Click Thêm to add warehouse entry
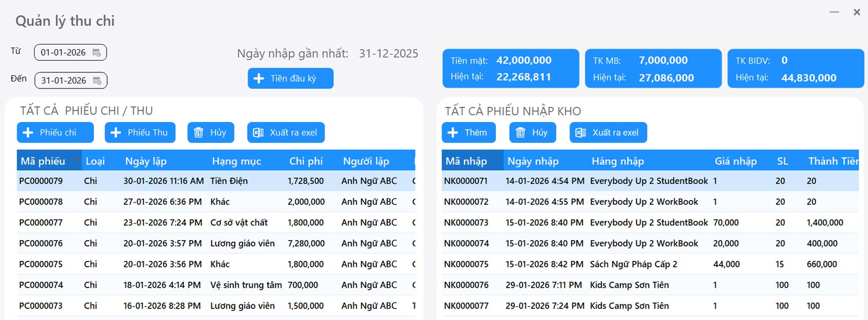The height and width of the screenshot is (320, 868). (x=469, y=133)
